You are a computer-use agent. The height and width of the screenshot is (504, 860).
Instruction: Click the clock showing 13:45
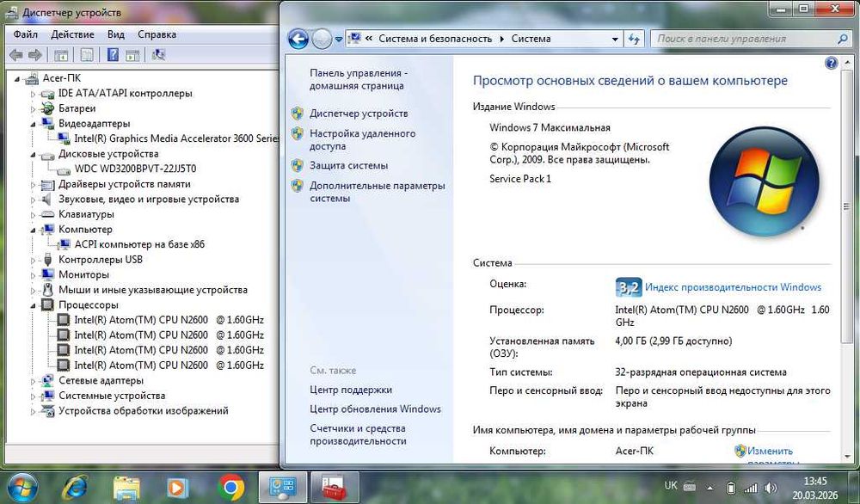(815, 481)
